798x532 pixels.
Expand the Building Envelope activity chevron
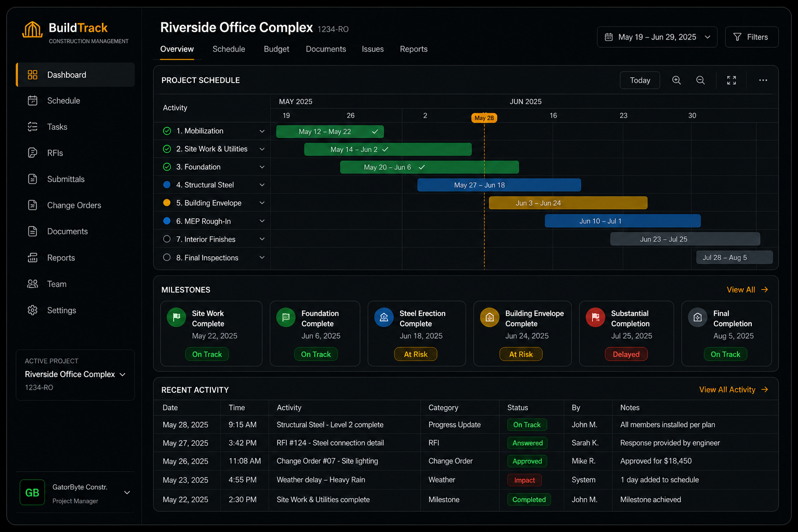pyautogui.click(x=262, y=203)
